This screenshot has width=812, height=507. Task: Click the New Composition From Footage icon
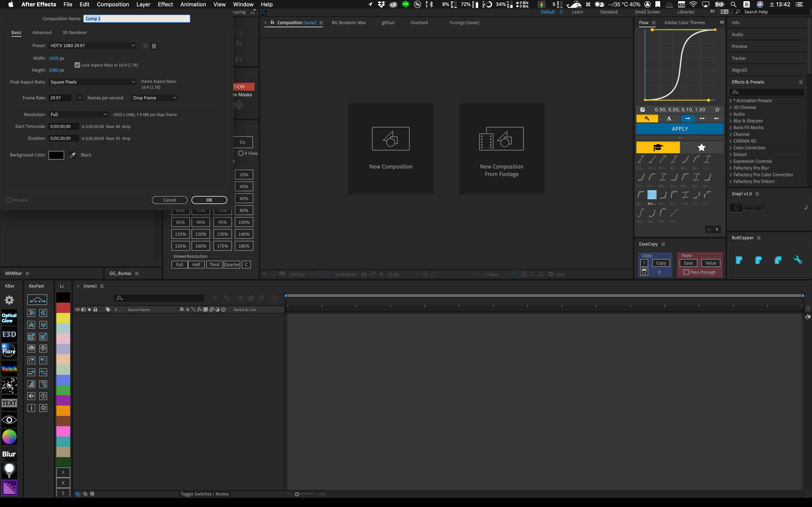click(501, 138)
